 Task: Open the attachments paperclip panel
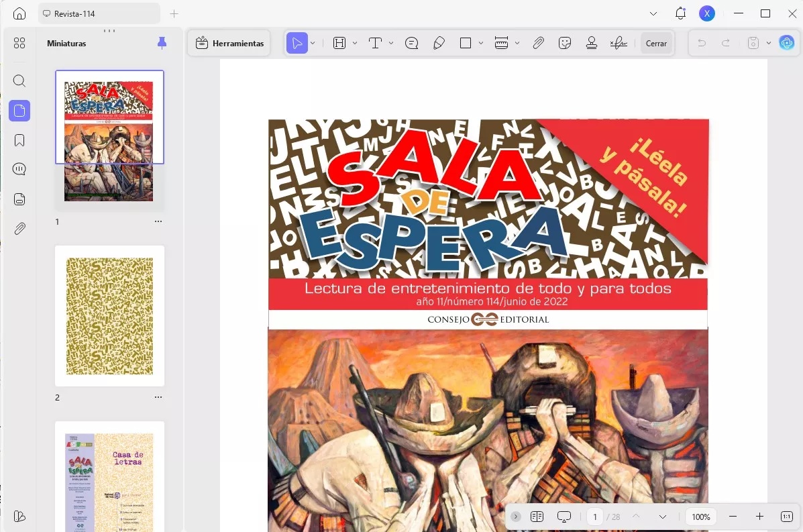(19, 228)
